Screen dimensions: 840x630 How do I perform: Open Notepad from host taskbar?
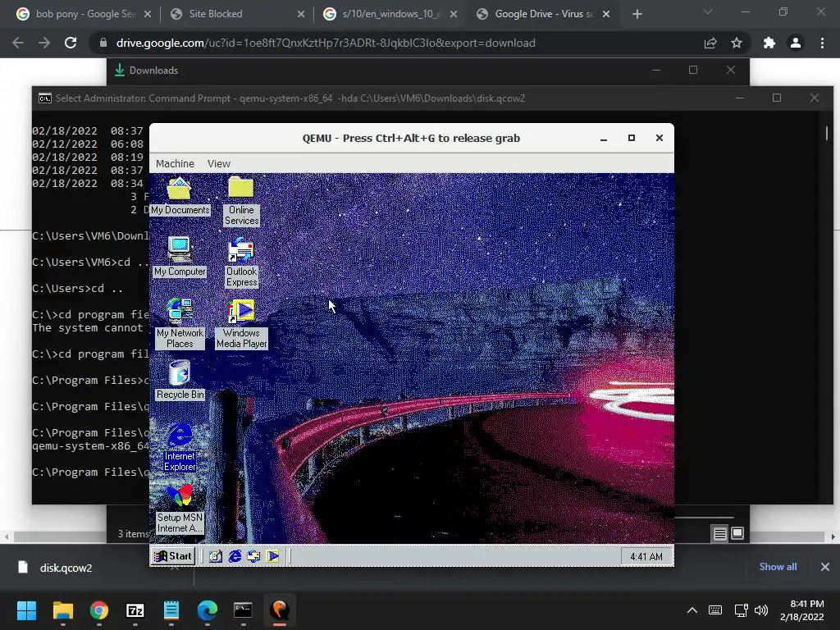[171, 610]
